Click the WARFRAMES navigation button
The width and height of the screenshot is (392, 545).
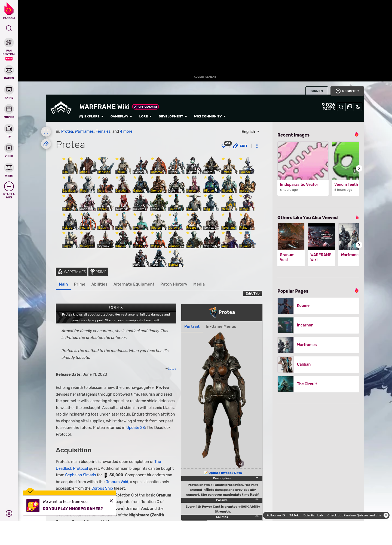coord(72,272)
